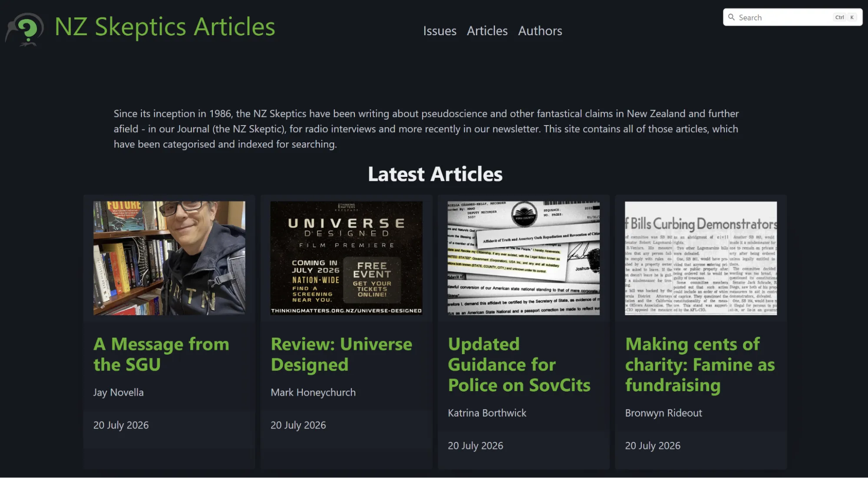Click the intro paragraph starting 'Since its inception'
This screenshot has width=868, height=478.
426,129
